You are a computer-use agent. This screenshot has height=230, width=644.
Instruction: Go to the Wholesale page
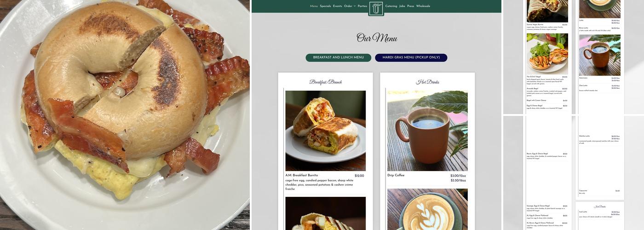[423, 6]
